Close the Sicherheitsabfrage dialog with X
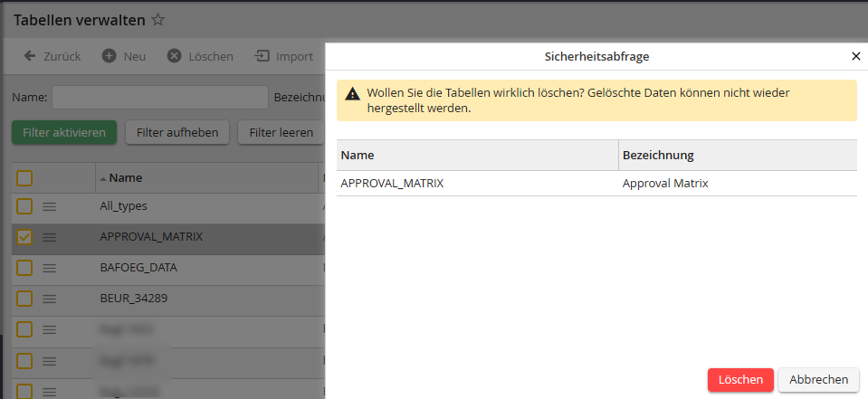868x399 pixels. click(855, 56)
